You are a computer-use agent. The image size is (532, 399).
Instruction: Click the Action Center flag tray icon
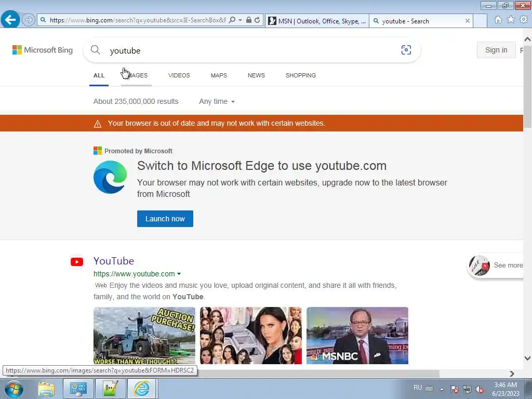455,389
